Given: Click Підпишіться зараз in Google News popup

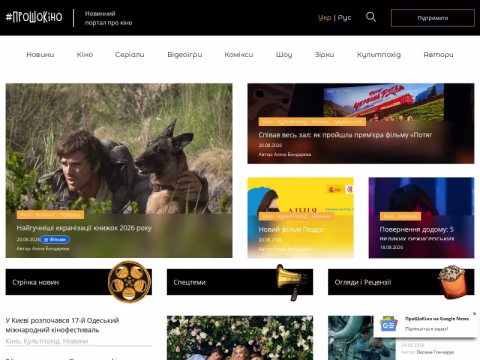Looking at the screenshot, I should point(426,329).
